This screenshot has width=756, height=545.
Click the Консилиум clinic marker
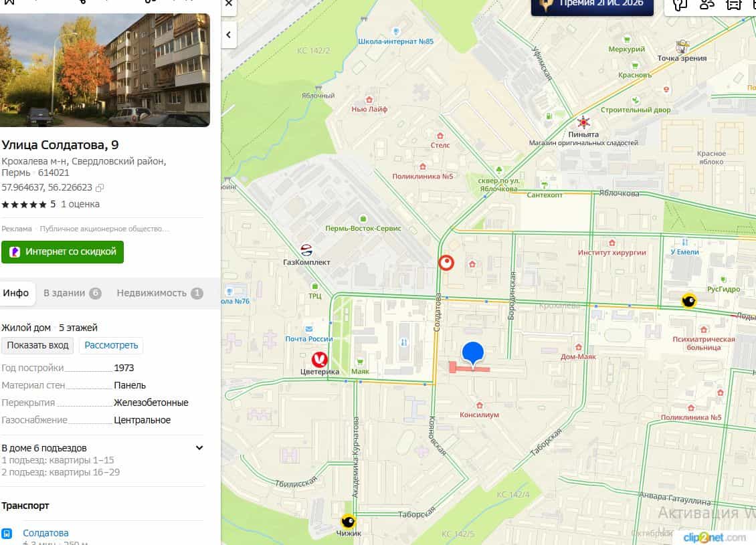tap(479, 405)
